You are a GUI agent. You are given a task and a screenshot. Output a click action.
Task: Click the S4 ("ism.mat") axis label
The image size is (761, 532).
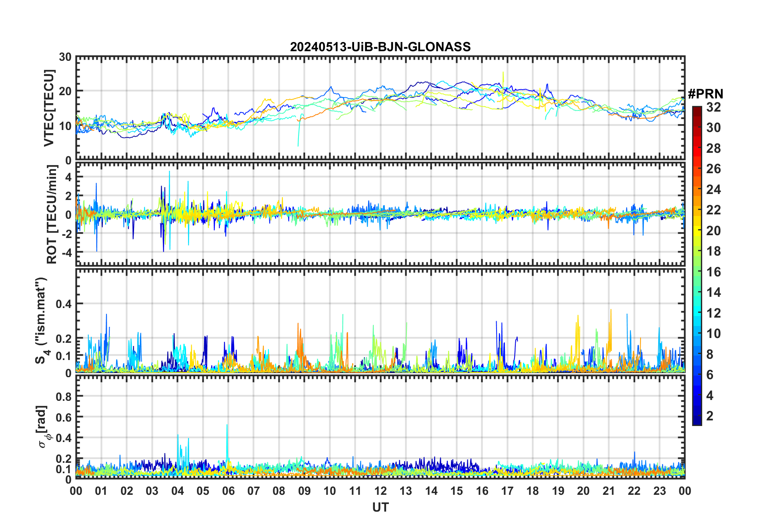click(x=42, y=320)
